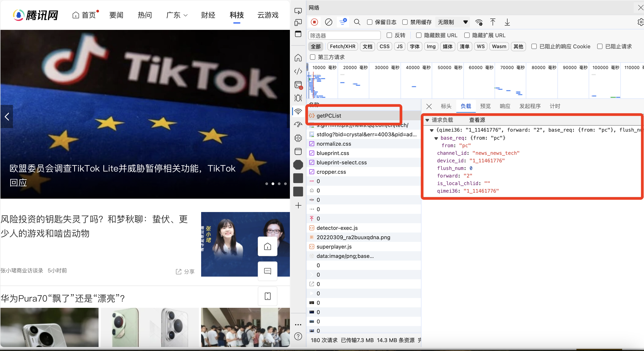Open network settings gear
644x351 pixels.
point(640,22)
